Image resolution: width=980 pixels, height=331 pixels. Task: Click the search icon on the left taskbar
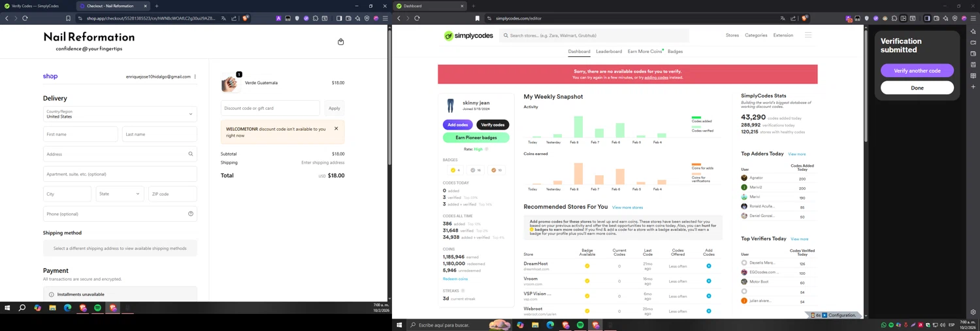[22, 308]
